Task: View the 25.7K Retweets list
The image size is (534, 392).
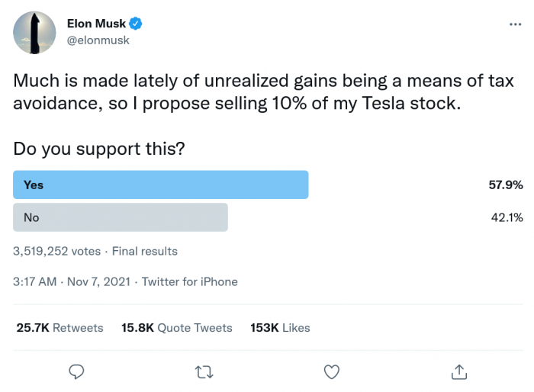Action: (x=60, y=327)
